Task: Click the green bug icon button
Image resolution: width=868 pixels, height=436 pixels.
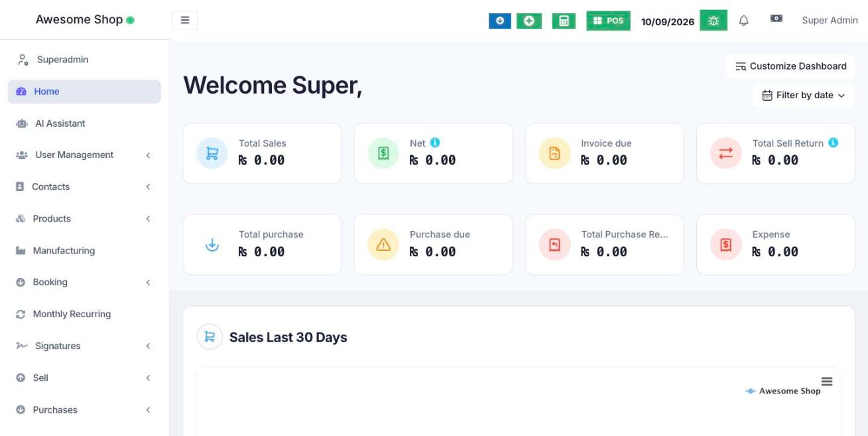Action: pos(713,21)
